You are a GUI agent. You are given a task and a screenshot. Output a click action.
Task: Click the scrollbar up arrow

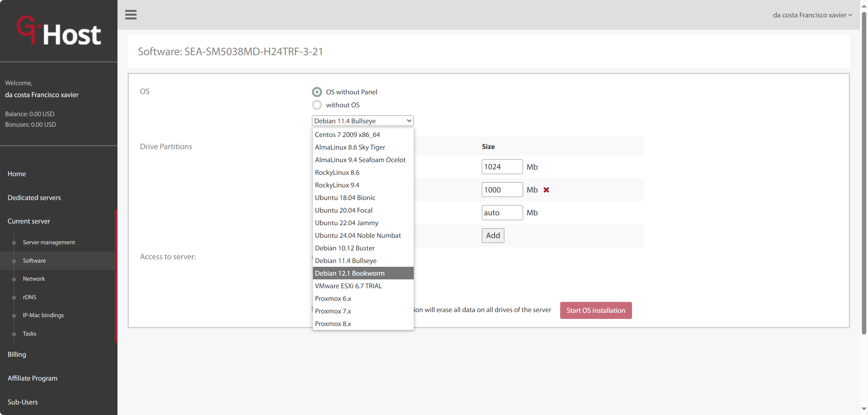pyautogui.click(x=864, y=6)
